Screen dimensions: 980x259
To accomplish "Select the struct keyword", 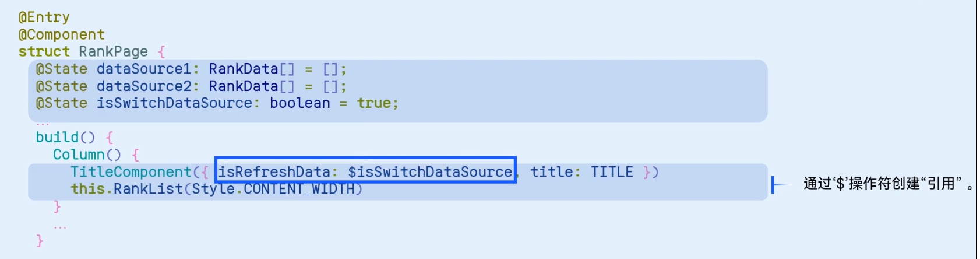I will [x=44, y=51].
